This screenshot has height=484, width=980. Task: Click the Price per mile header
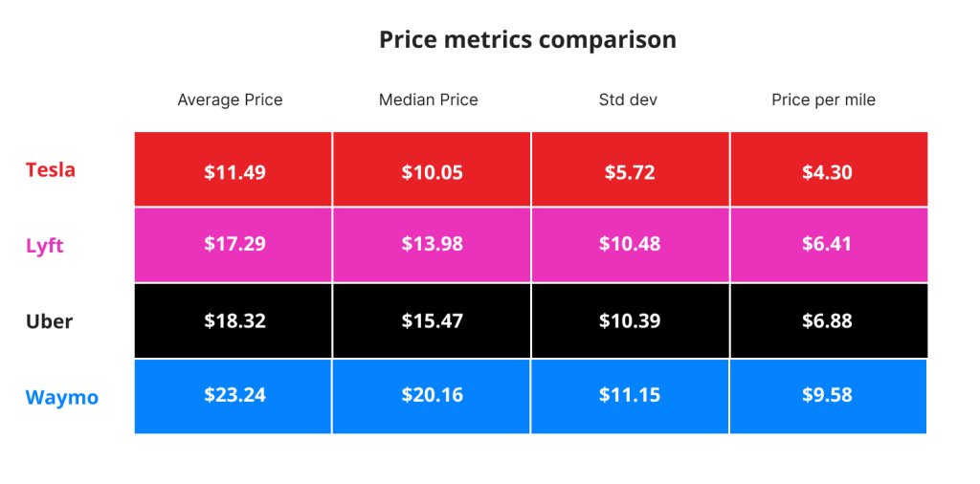click(823, 99)
